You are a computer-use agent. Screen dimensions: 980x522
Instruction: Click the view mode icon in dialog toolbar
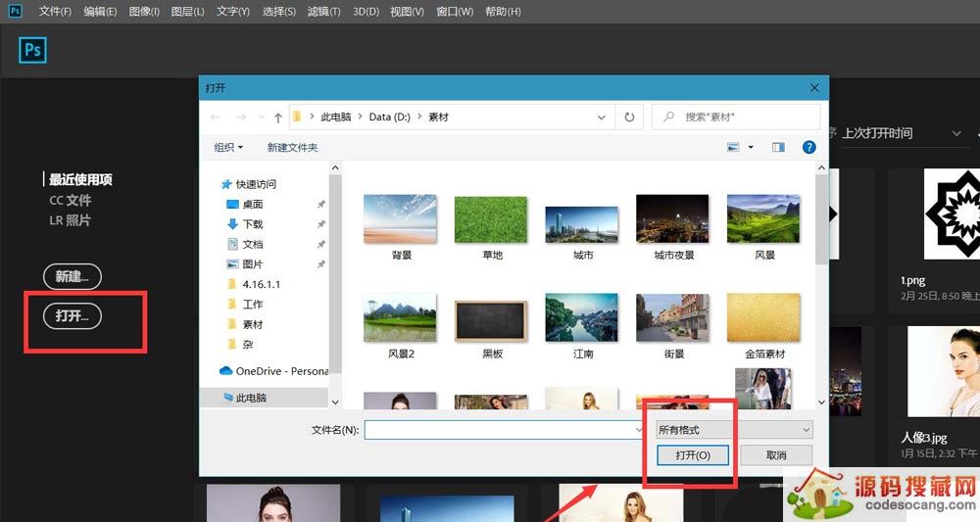pos(733,147)
